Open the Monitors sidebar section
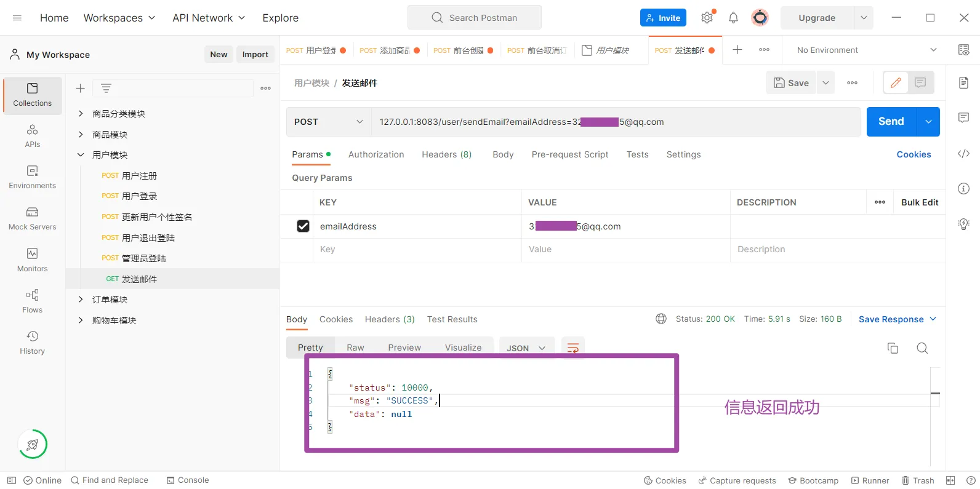980x489 pixels. 32,260
